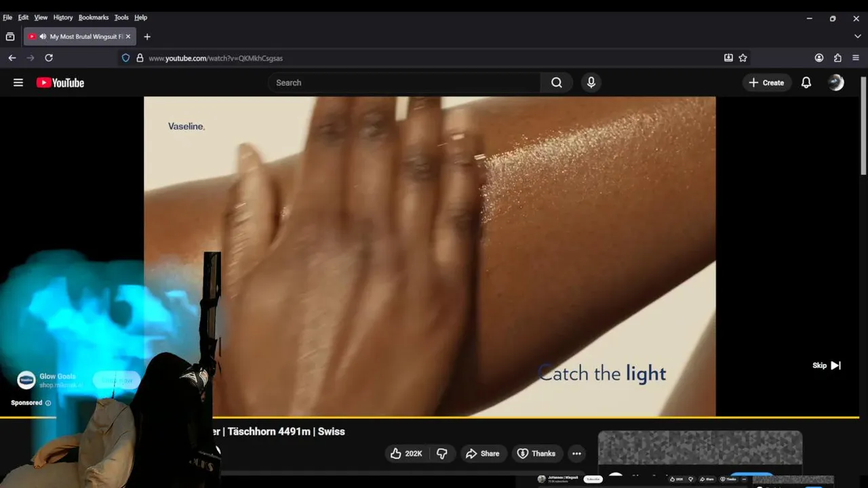Viewport: 868px width, 488px height.
Task: Open the gray patterned sidebar card
Action: [x=700, y=448]
